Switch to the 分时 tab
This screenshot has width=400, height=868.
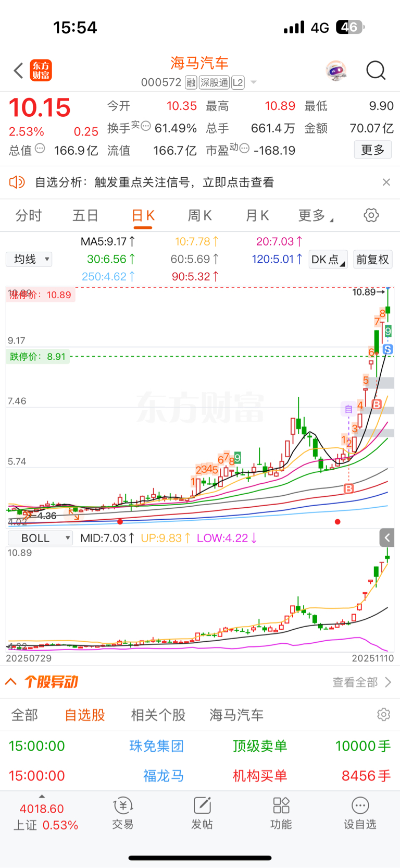(x=28, y=215)
